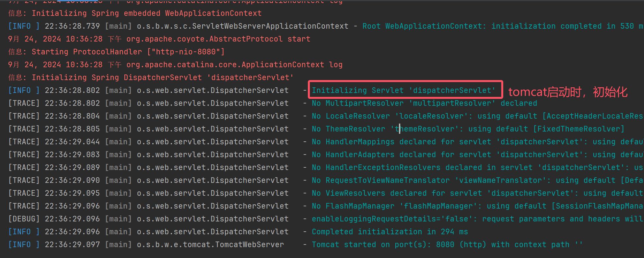Screen dimensions: 644x258
Task: Click the 'org.apache.catalina.core.ApplicationContext log' line
Action: coord(175,65)
